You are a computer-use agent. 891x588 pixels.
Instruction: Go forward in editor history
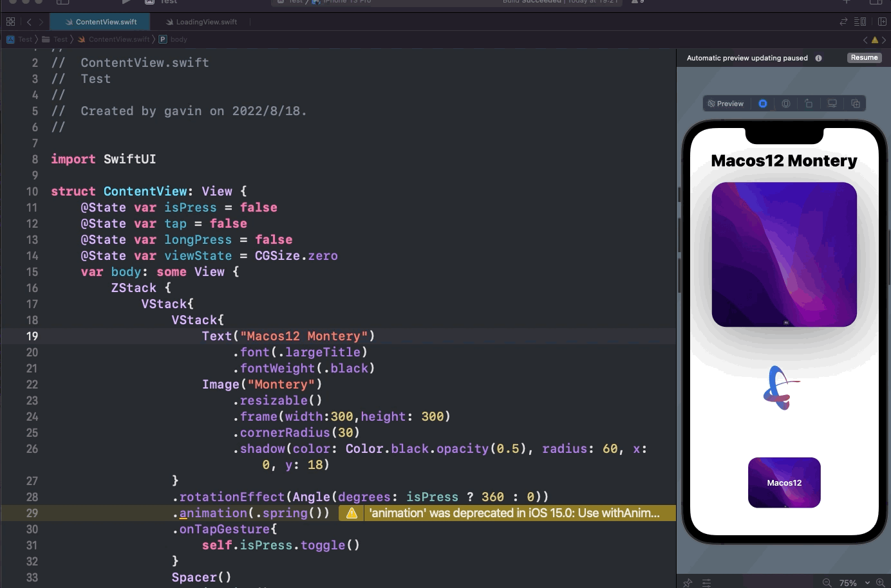41,21
